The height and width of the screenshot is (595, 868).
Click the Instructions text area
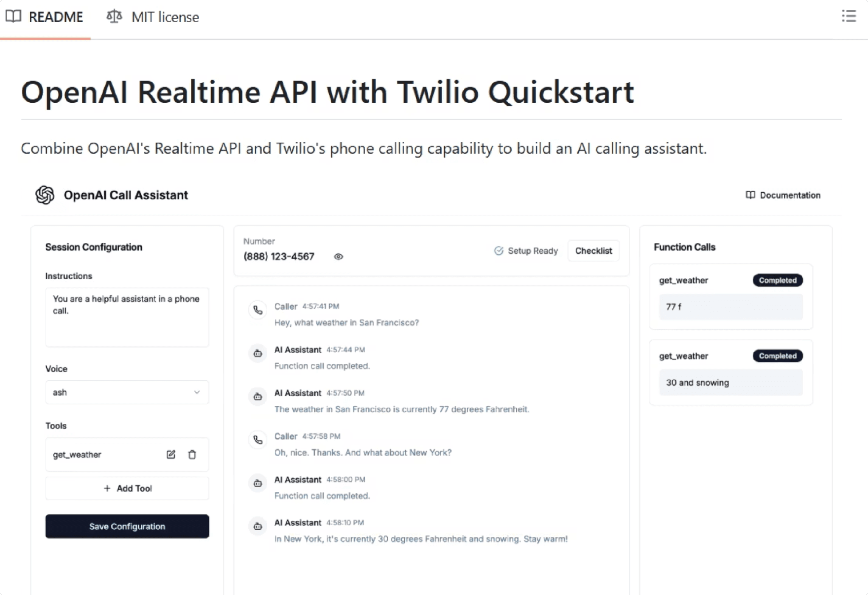click(127, 317)
